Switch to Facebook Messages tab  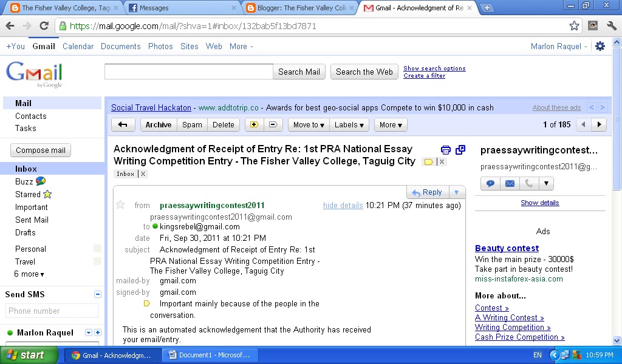tap(182, 8)
